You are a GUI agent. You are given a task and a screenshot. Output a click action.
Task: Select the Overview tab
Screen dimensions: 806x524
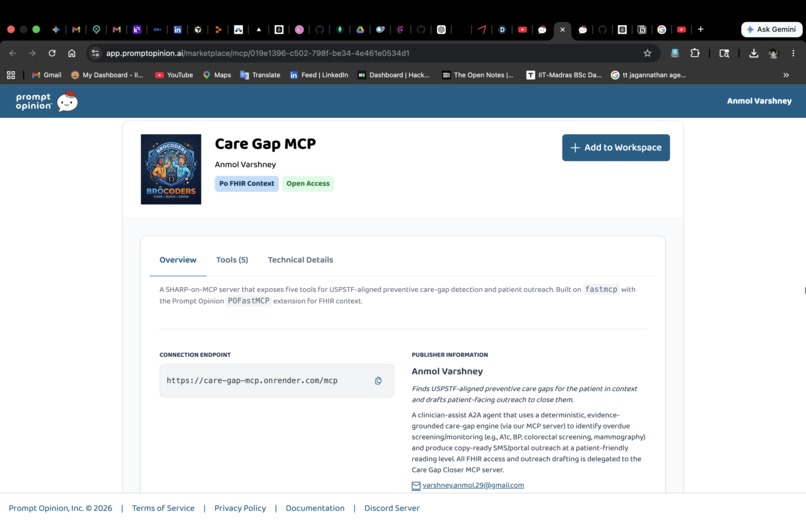point(178,260)
